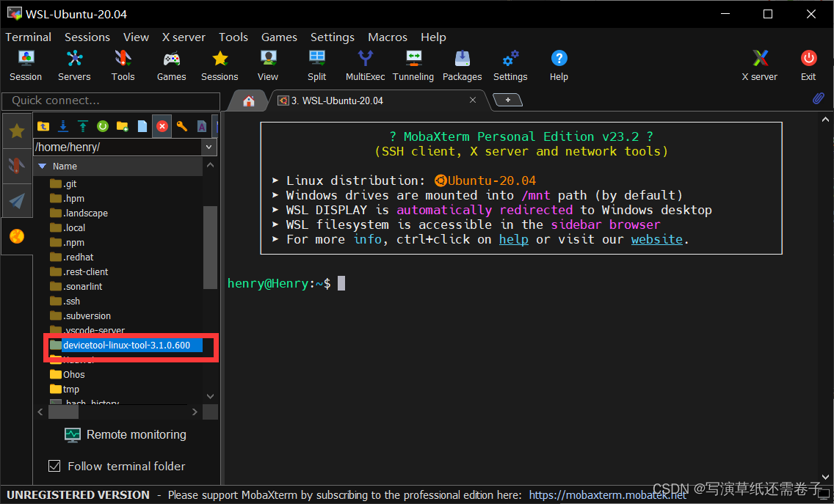Go to parent folder in file browser

tap(43, 126)
